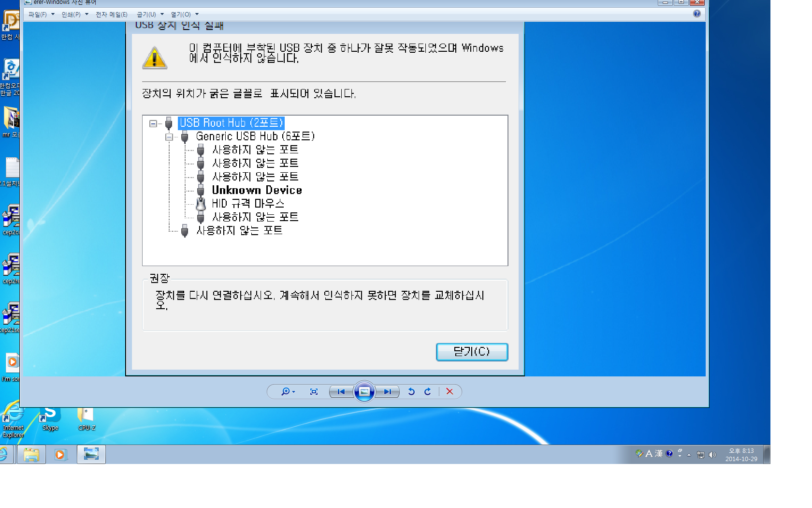
Task: Click the Show desktop strip at the taskbar end
Action: (767, 455)
